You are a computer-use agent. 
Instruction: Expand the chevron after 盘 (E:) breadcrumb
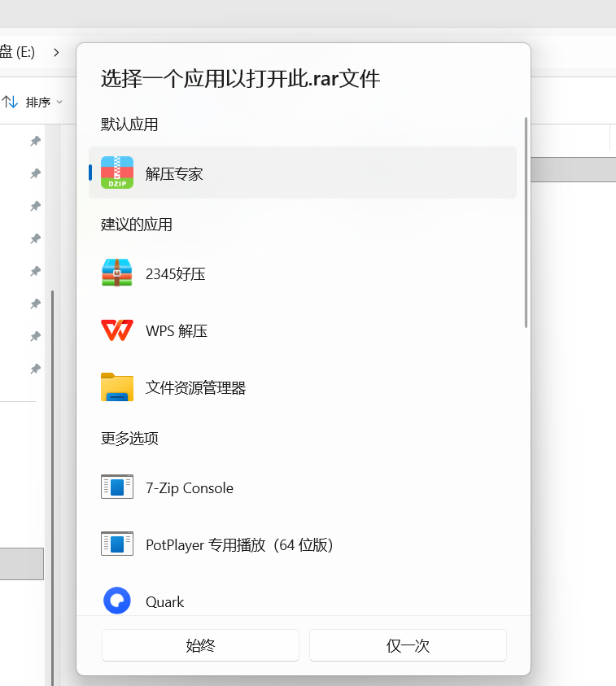tap(56, 53)
